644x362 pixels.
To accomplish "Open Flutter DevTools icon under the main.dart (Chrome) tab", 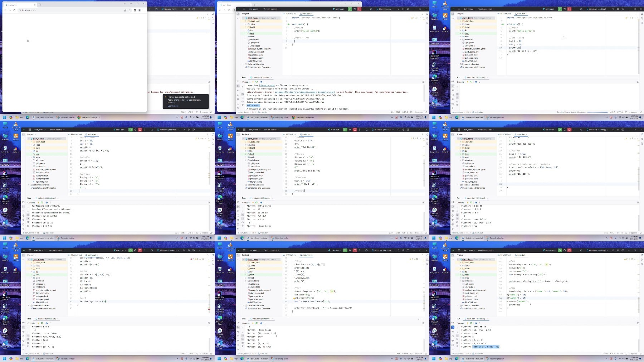I will (x=260, y=82).
